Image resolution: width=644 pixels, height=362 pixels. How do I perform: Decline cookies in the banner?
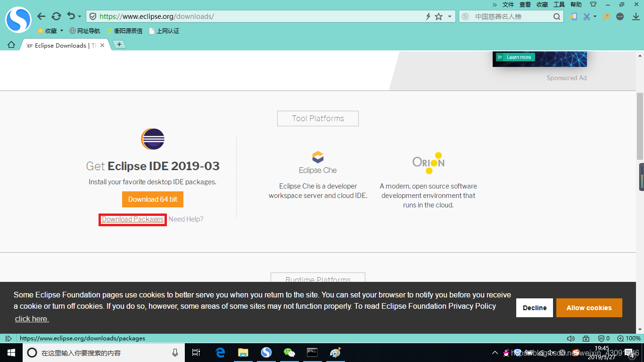[535, 308]
